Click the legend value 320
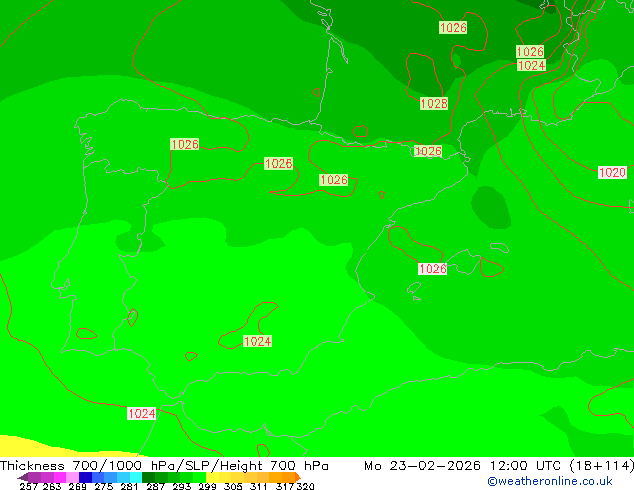Image resolution: width=634 pixels, height=490 pixels. coord(305,486)
